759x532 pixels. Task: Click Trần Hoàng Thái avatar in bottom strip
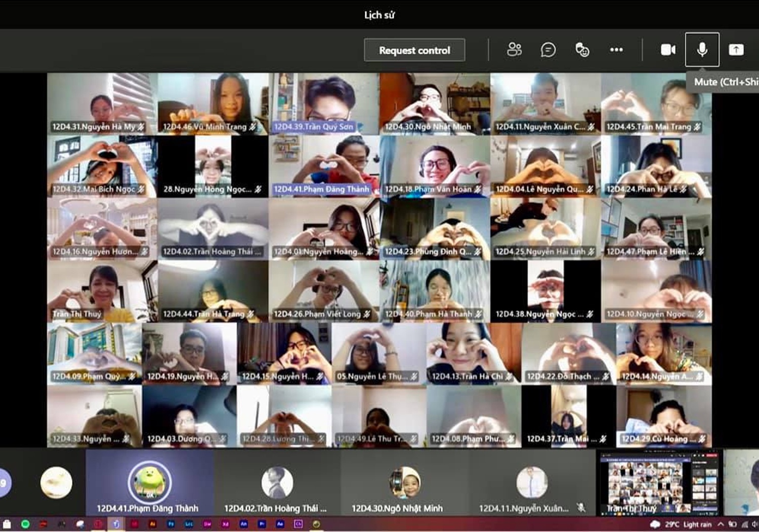click(x=277, y=482)
